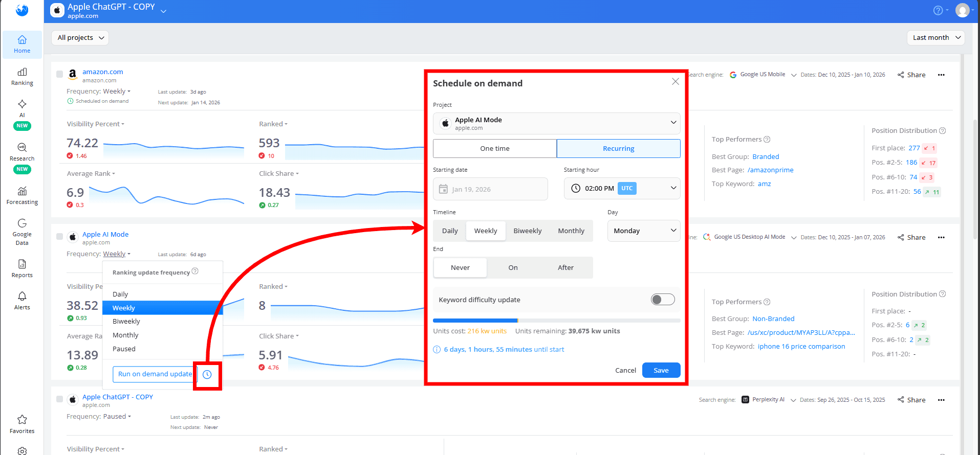Open the iphone 16 price comparison keyword
Viewport: 980px width, 455px height.
click(801, 347)
